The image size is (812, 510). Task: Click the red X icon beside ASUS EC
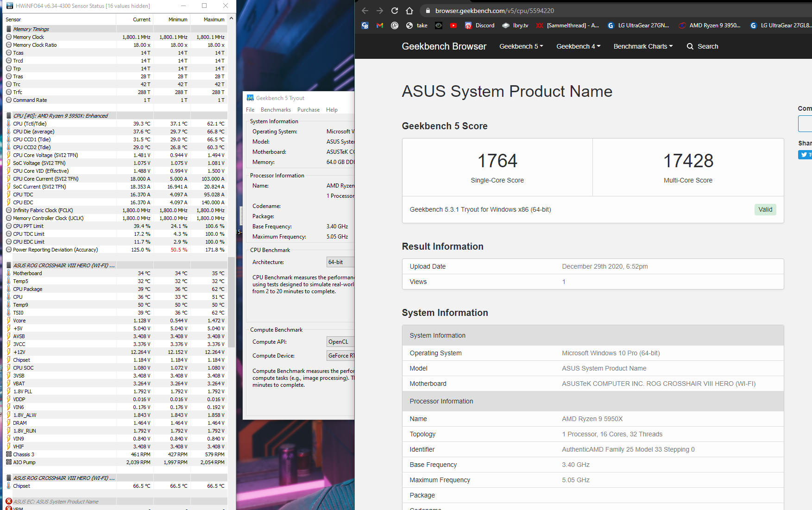pos(8,501)
